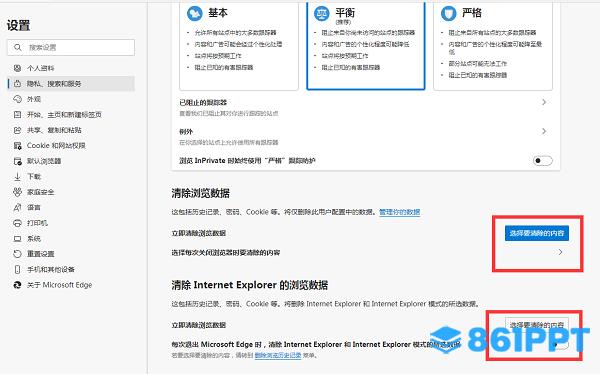Select the 严格 tracking prevention card
This screenshot has width=600, height=374.
pos(493,46)
